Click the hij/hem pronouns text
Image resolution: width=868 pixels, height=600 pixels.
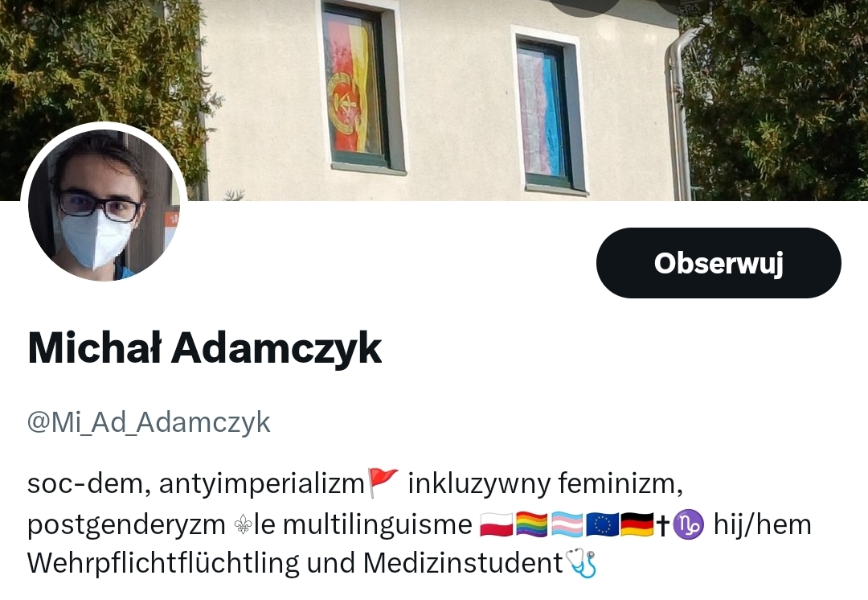point(762,524)
